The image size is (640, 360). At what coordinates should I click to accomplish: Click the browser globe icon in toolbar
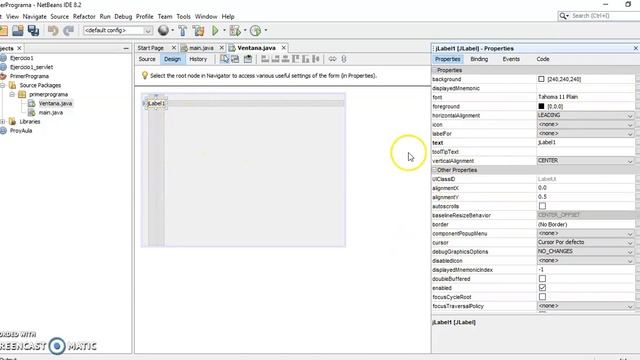163,30
